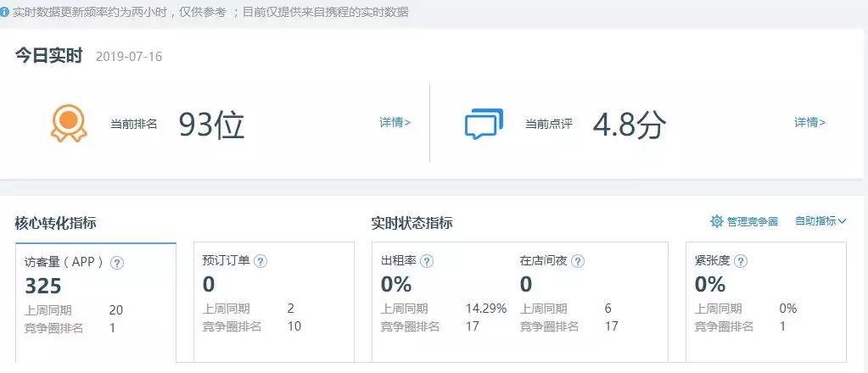Viewport: 868px width, 373px height.
Task: Open 详情 link for current review score
Action: pyautogui.click(x=809, y=122)
